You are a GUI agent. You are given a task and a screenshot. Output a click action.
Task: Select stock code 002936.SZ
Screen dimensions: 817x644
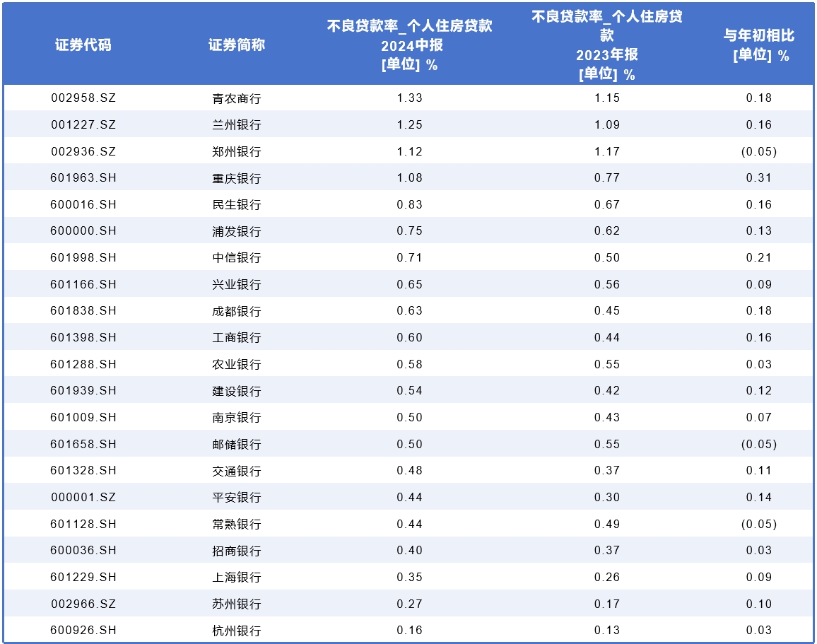point(83,151)
